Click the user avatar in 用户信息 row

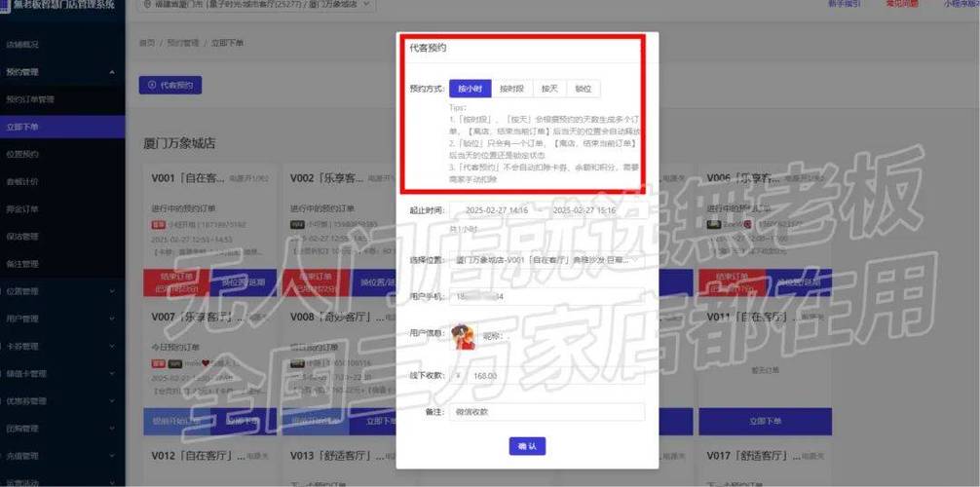point(463,336)
